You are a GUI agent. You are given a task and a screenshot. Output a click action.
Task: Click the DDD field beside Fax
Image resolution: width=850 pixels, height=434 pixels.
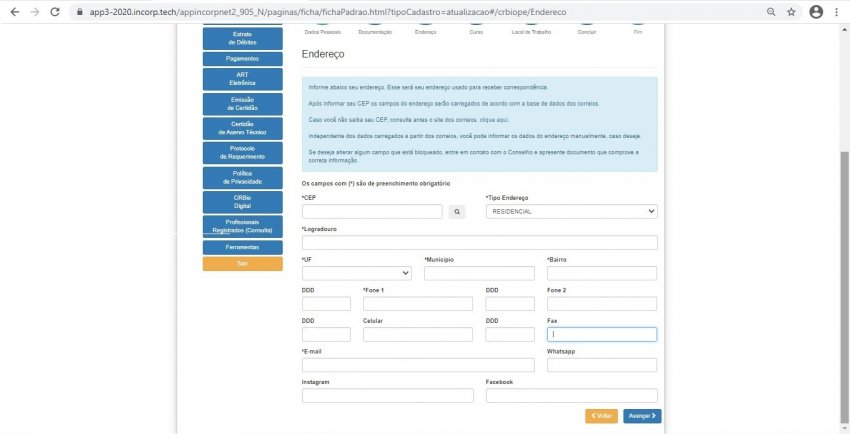tap(510, 334)
